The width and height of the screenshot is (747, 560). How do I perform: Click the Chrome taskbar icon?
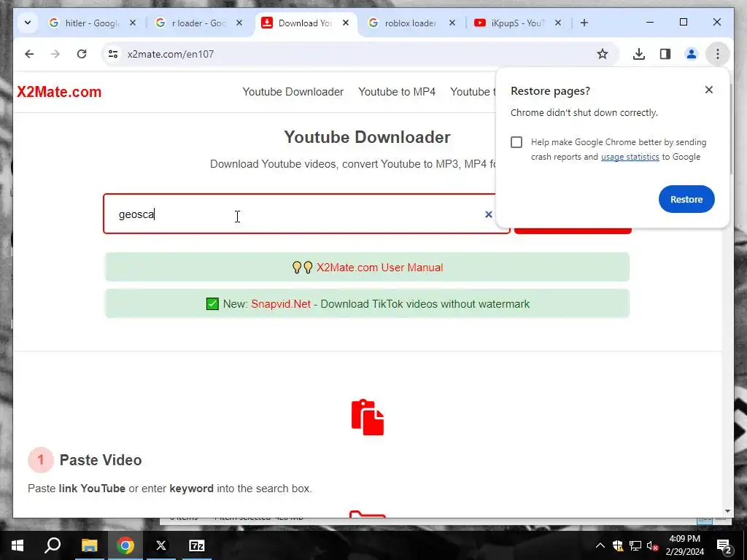[x=125, y=545]
